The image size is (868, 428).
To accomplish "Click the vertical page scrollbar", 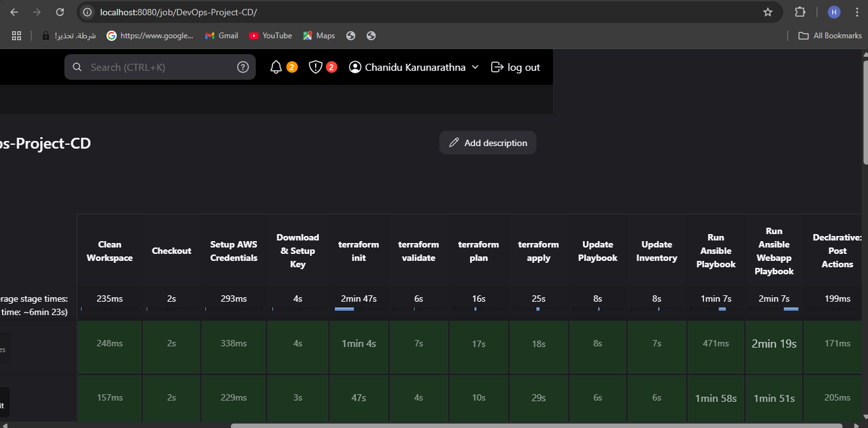I will pos(865,112).
